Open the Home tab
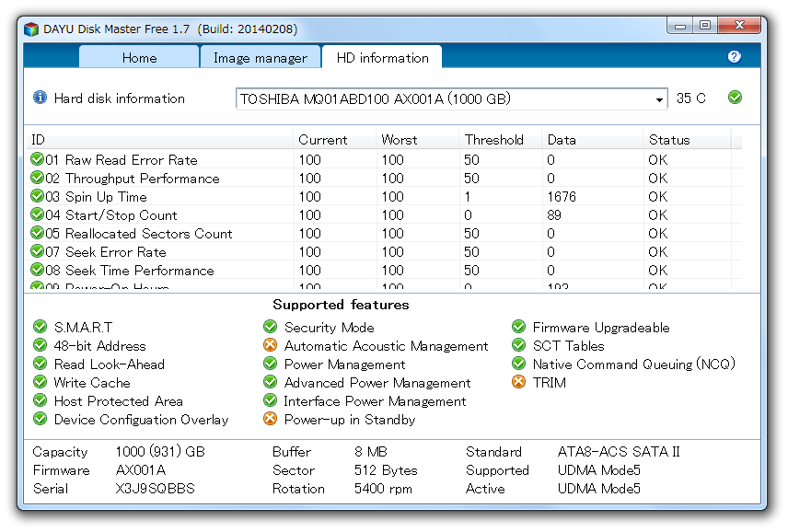The image size is (788, 532). [139, 57]
